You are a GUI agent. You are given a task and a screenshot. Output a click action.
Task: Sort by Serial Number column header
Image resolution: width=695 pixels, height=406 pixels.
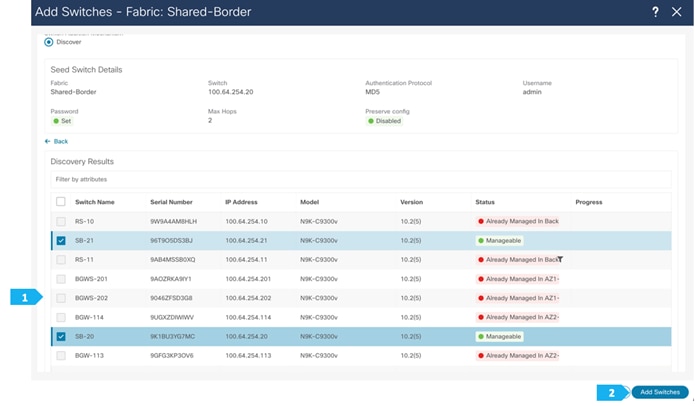(171, 202)
